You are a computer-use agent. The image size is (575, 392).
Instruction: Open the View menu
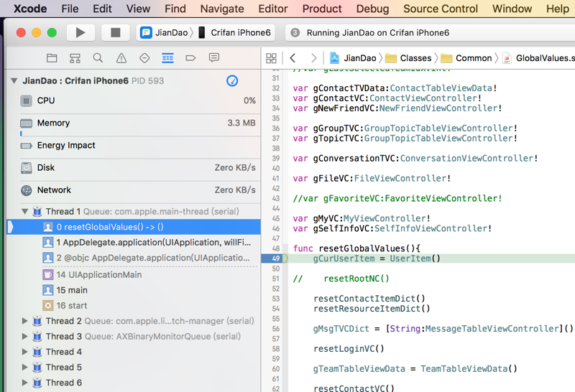pyautogui.click(x=138, y=9)
